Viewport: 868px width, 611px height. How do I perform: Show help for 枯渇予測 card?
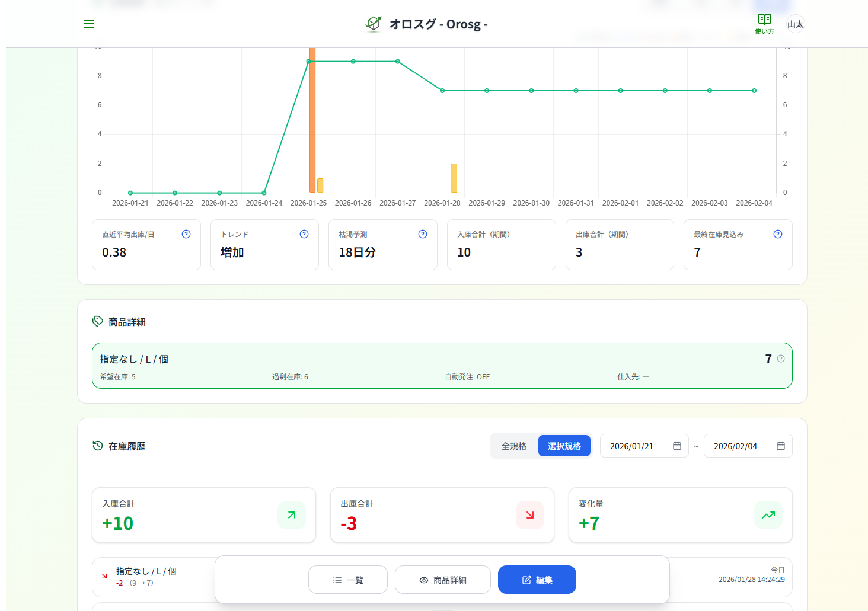click(423, 234)
